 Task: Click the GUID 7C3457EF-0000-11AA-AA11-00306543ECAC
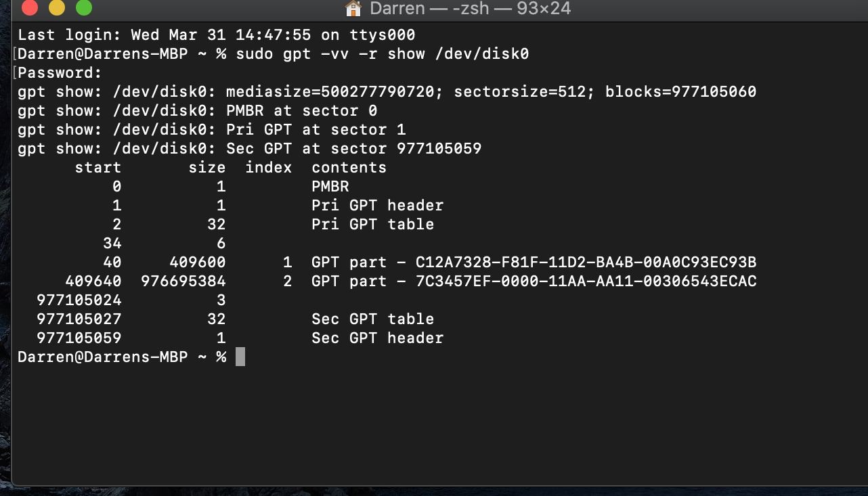coord(586,281)
